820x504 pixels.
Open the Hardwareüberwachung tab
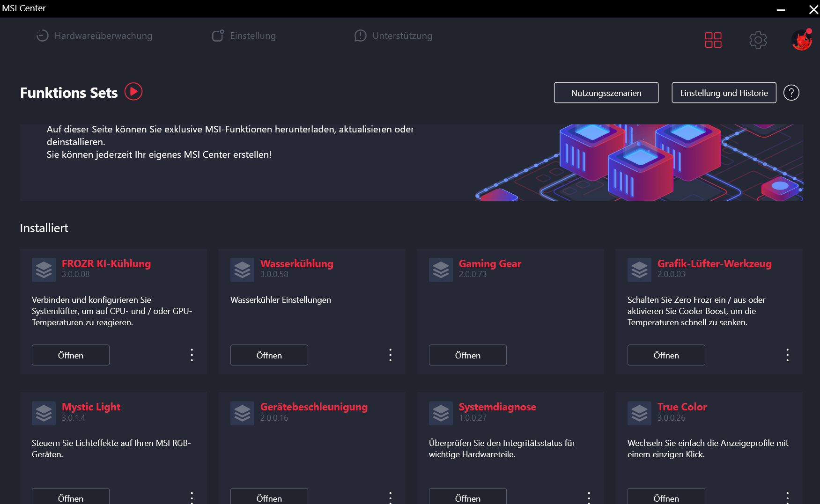95,36
